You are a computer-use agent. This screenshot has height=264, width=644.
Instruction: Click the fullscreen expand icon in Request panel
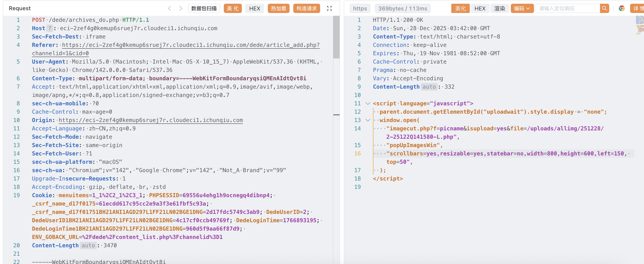coord(329,9)
